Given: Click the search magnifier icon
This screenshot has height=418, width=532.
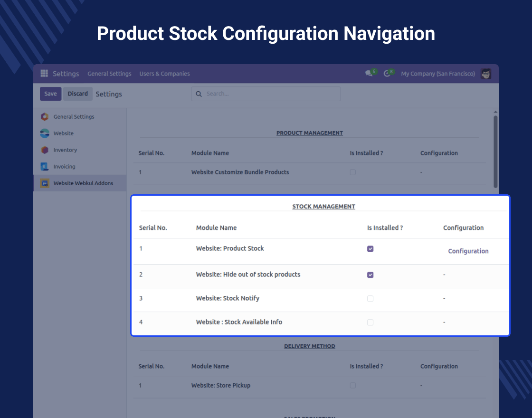Looking at the screenshot, I should 199,94.
